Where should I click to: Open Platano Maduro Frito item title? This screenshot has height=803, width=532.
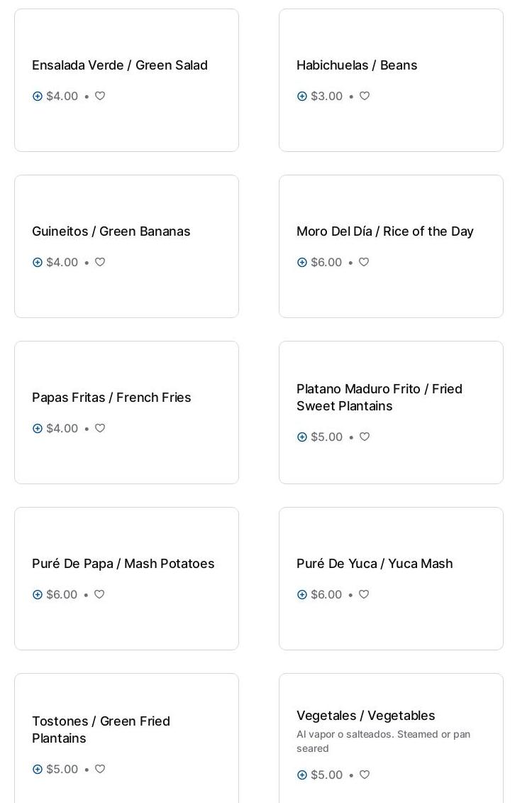[379, 398]
